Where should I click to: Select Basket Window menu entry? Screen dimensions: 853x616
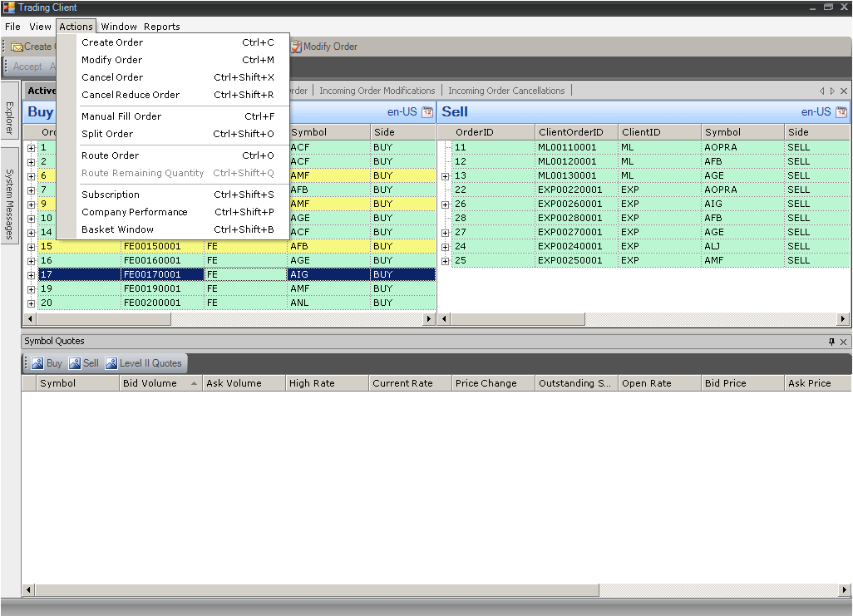[x=117, y=229]
